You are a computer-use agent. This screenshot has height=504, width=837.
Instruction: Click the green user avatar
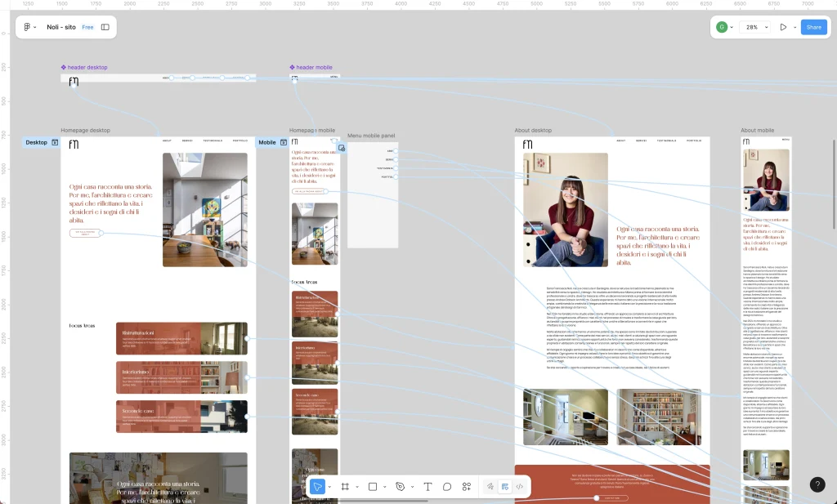tap(722, 27)
